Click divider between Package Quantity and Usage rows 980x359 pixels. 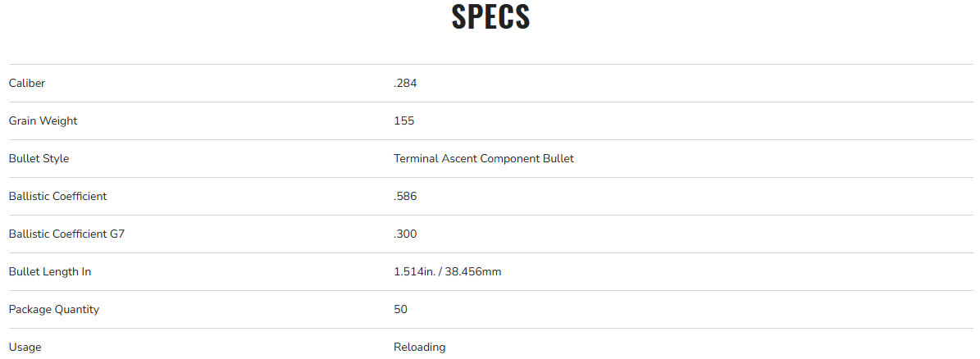point(490,328)
